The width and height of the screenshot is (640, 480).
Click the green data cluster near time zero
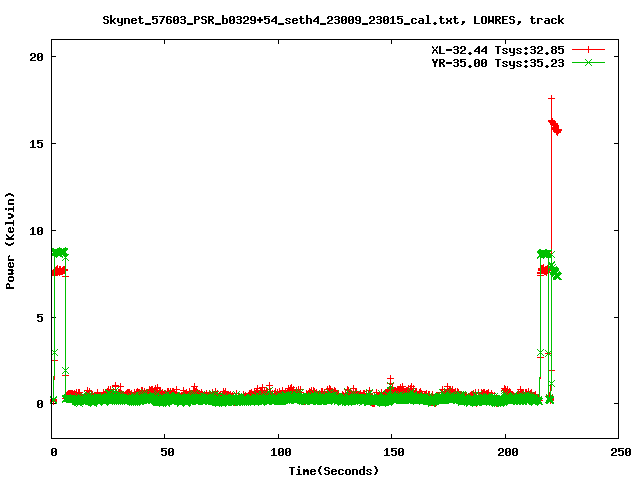[60, 253]
